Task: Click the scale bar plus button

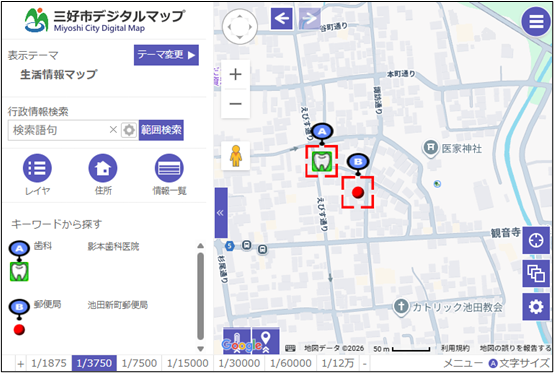Action: [20, 363]
